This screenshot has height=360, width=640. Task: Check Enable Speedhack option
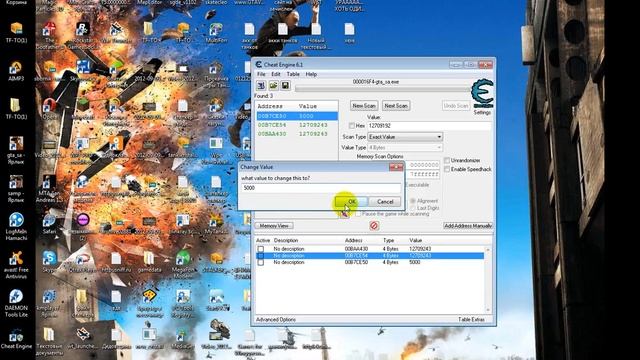tap(447, 169)
